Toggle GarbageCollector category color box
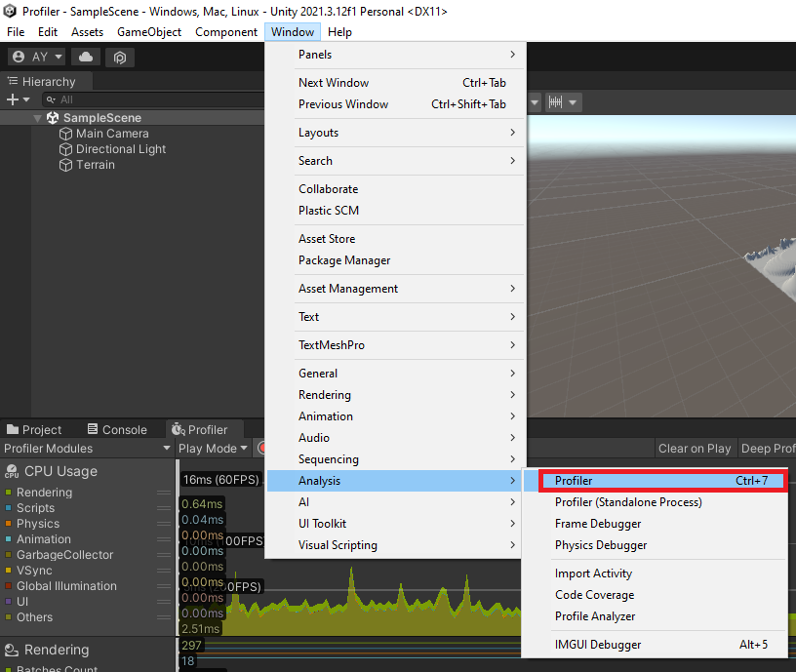Screen dimensions: 796x672 8,555
